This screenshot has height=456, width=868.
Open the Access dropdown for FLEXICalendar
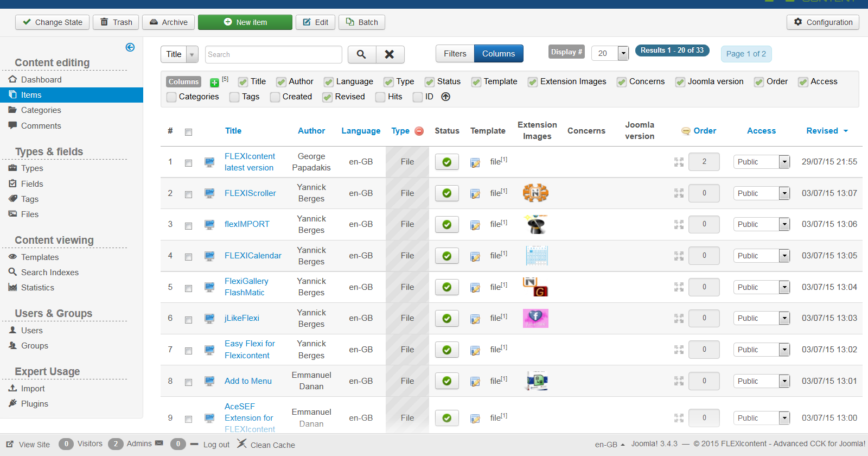[762, 256]
